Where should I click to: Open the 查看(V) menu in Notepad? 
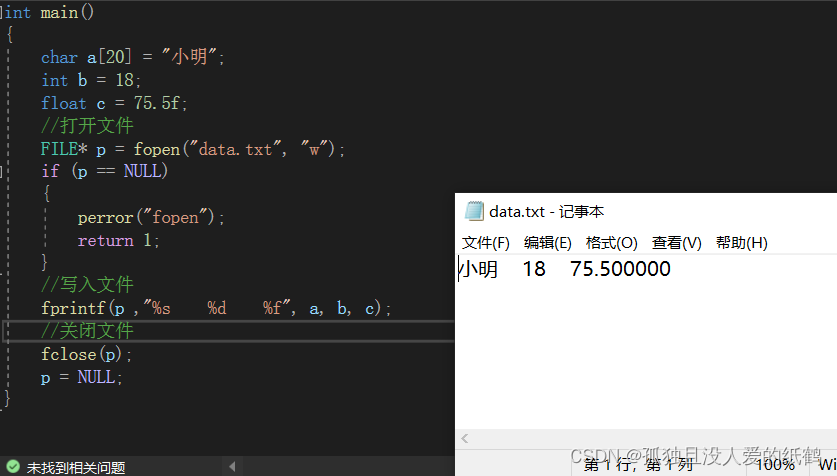point(676,243)
